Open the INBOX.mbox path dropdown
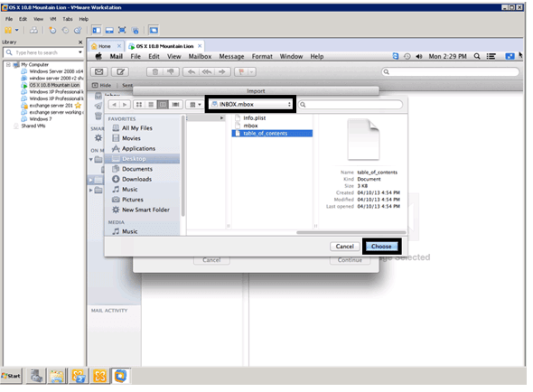Image resolution: width=533 pixels, height=392 pixels. click(251, 105)
